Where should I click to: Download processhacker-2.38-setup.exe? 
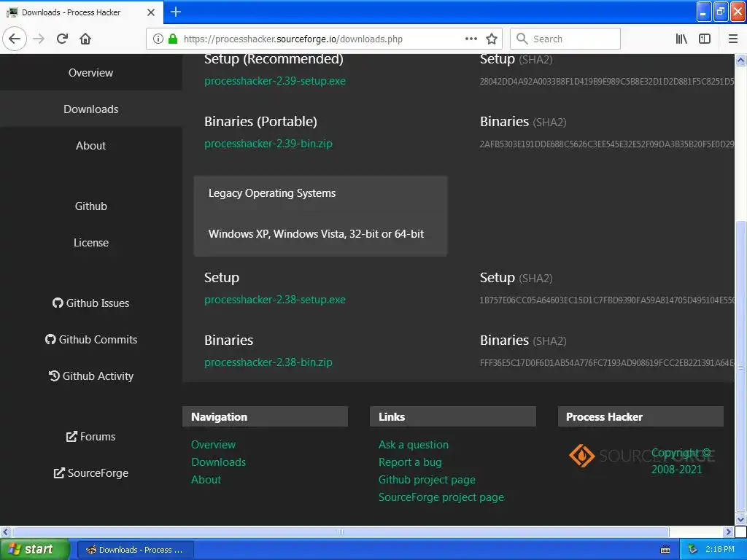click(275, 300)
